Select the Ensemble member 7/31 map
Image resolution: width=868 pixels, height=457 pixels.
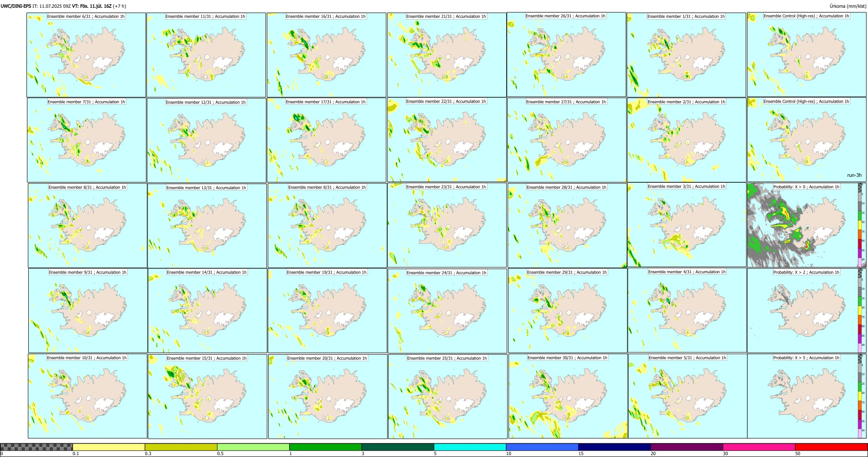[87, 140]
